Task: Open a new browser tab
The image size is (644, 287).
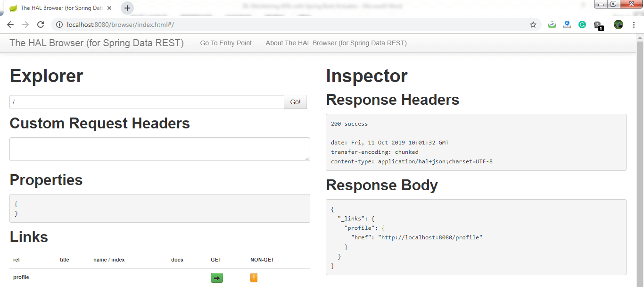Action: pyautogui.click(x=127, y=8)
